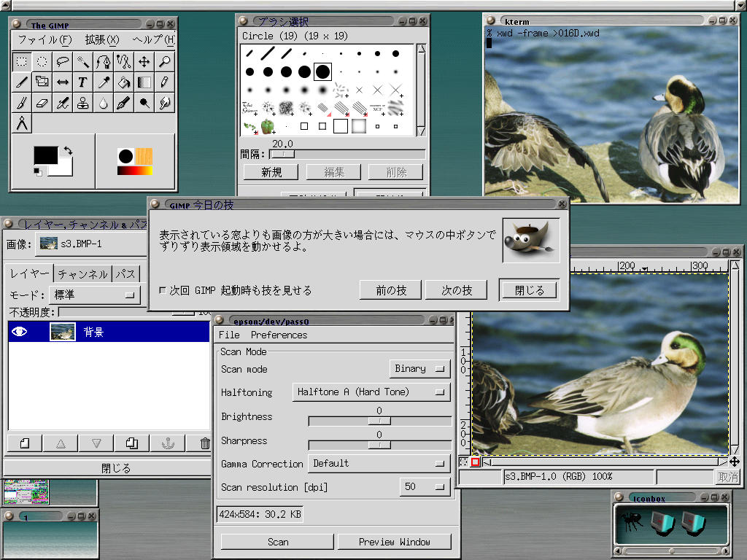Image resolution: width=747 pixels, height=560 pixels.
Task: Open the image navigation cross icon
Action: (x=734, y=462)
